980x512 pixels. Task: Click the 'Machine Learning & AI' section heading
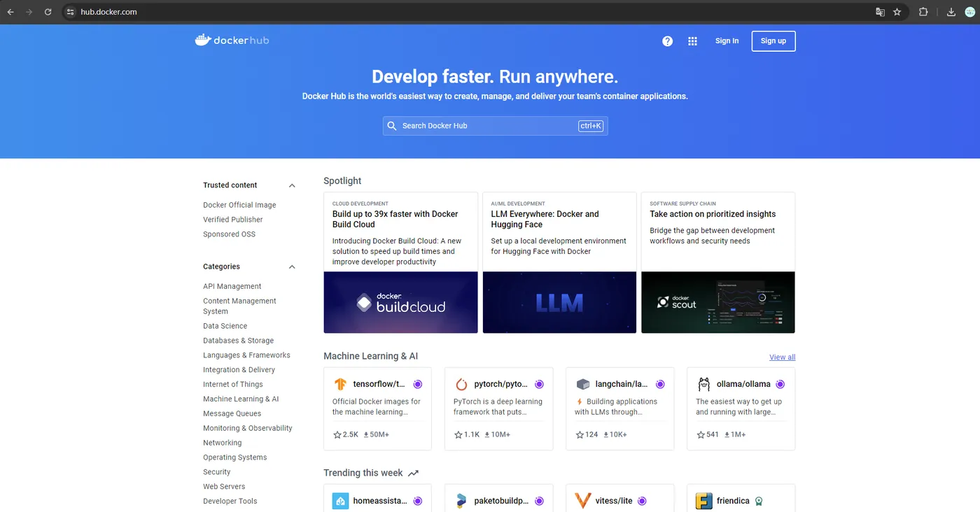(370, 357)
